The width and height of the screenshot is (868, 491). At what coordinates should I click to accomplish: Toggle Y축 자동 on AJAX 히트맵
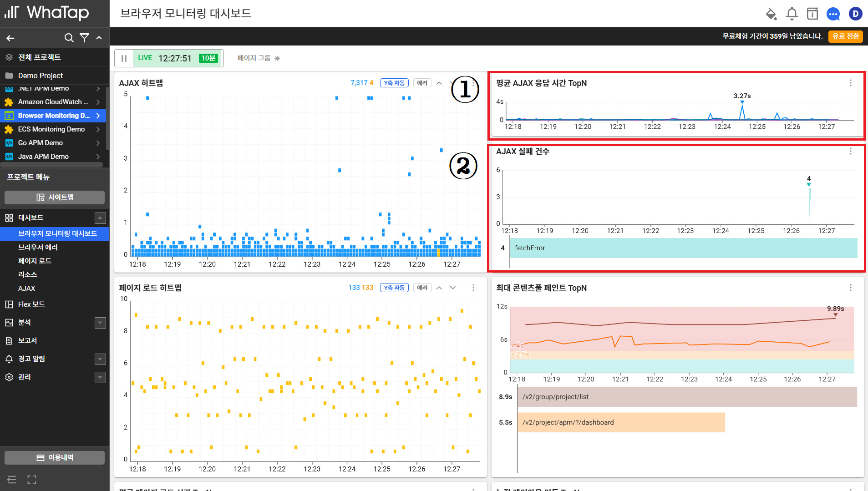[394, 83]
